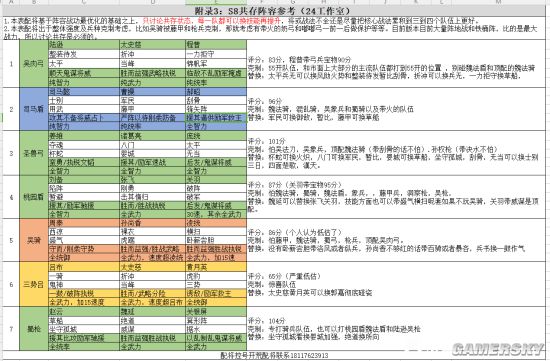Click the skill cell 军民
This screenshot has width=550, height=361.
(152, 100)
